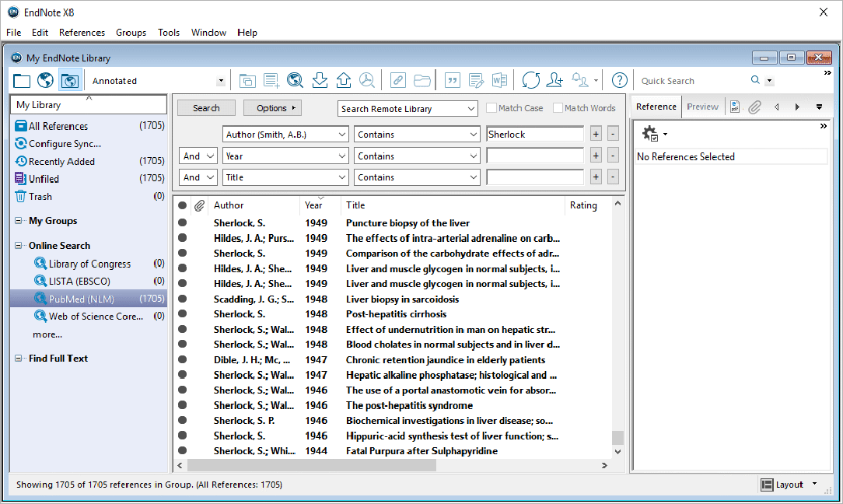Open the References menu
Screen dimensions: 843x504
pos(82,33)
